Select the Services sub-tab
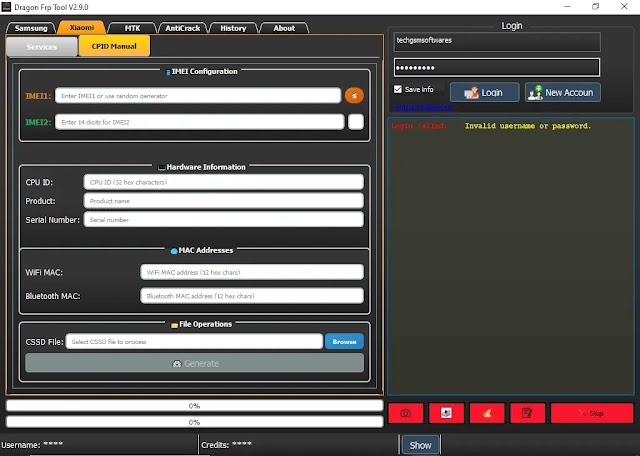640x456 pixels. tap(41, 47)
